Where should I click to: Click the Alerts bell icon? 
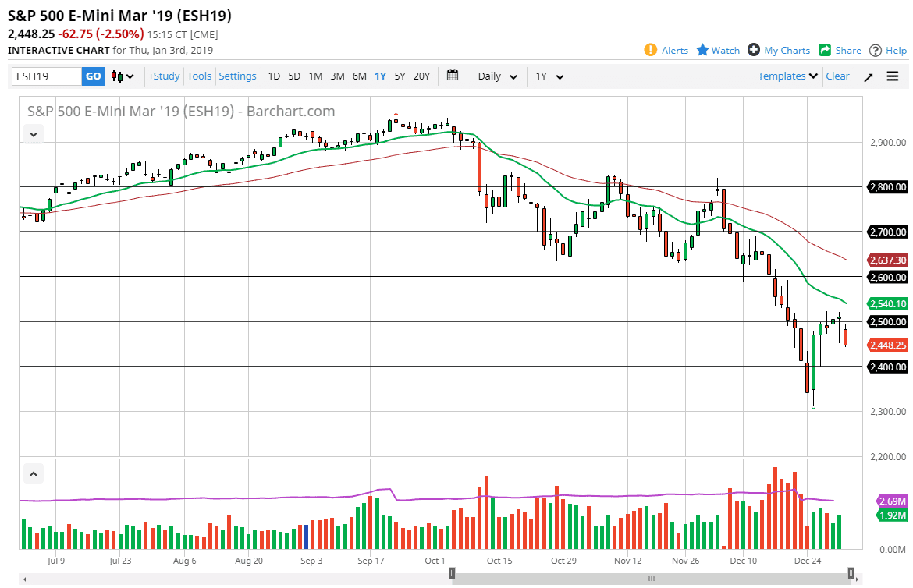click(650, 49)
